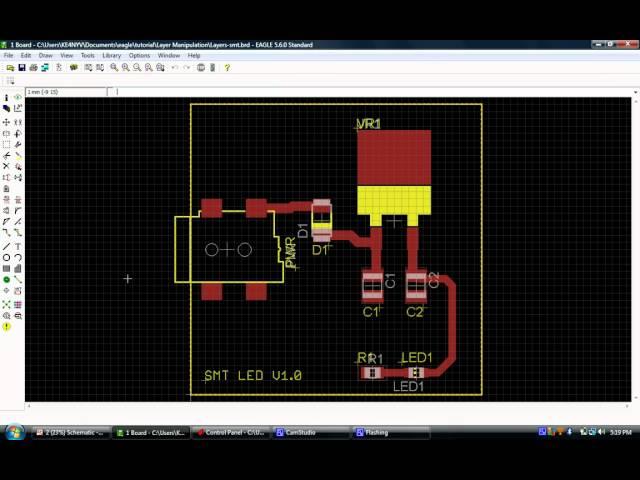Viewport: 640px width, 480px height.
Task: Select the Circle tool
Action: (6, 258)
